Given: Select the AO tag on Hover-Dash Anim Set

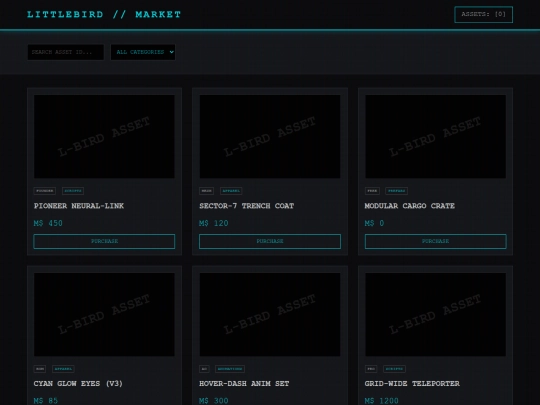Looking at the screenshot, I should click(205, 369).
